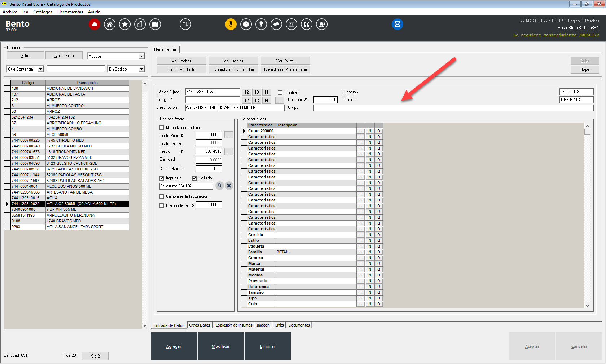606x364 pixels.
Task: Open the Ayuda menu
Action: 94,12
